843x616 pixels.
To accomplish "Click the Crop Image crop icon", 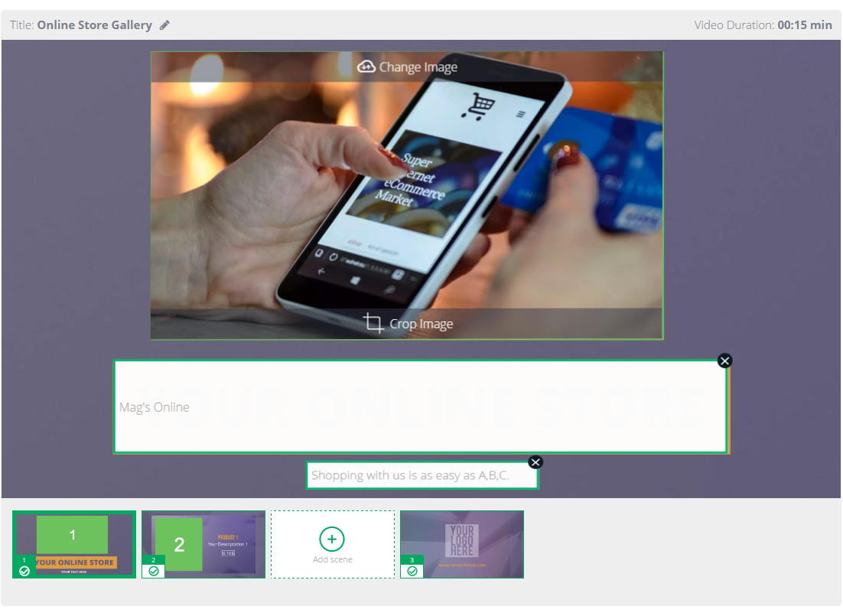I will coord(373,324).
